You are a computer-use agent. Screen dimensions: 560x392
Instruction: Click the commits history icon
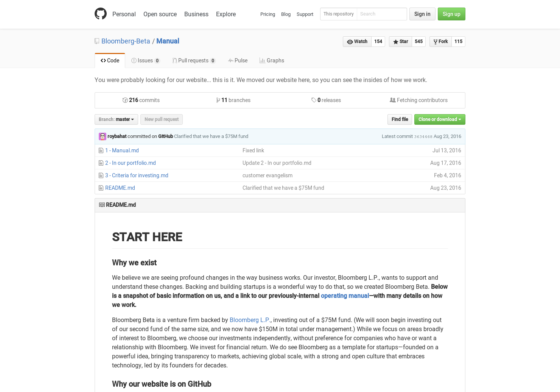click(x=125, y=100)
